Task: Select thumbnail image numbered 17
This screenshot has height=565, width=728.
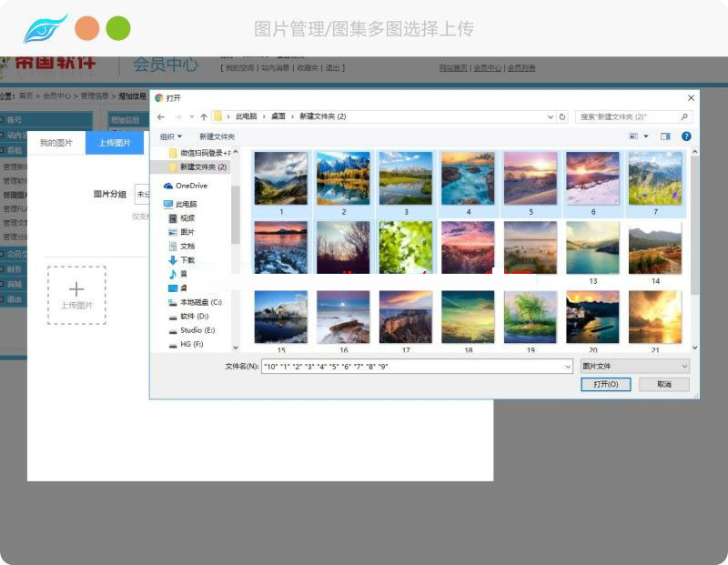Action: coord(405,318)
